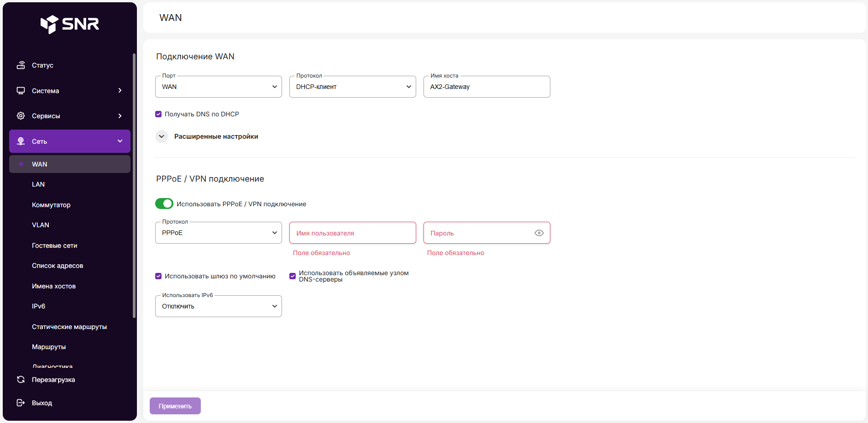This screenshot has width=868, height=423.
Task: Go to Гостевые сети page
Action: tap(54, 245)
